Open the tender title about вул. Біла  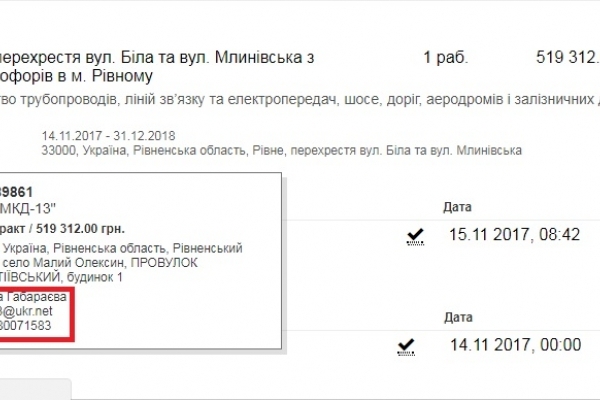click(160, 68)
